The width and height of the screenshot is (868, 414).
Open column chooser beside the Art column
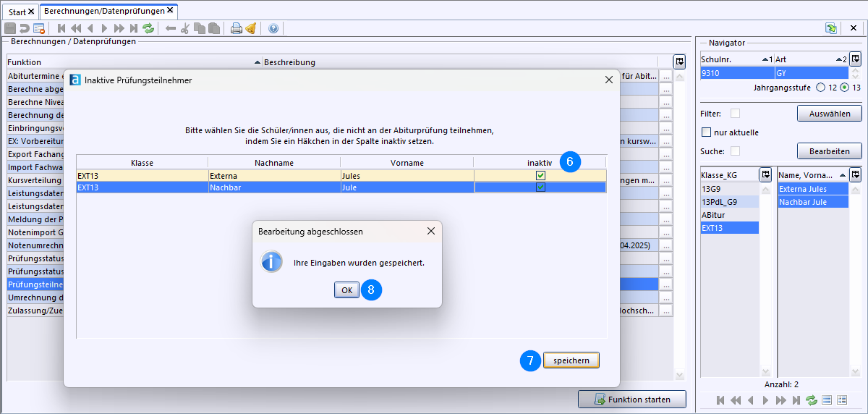tap(855, 59)
